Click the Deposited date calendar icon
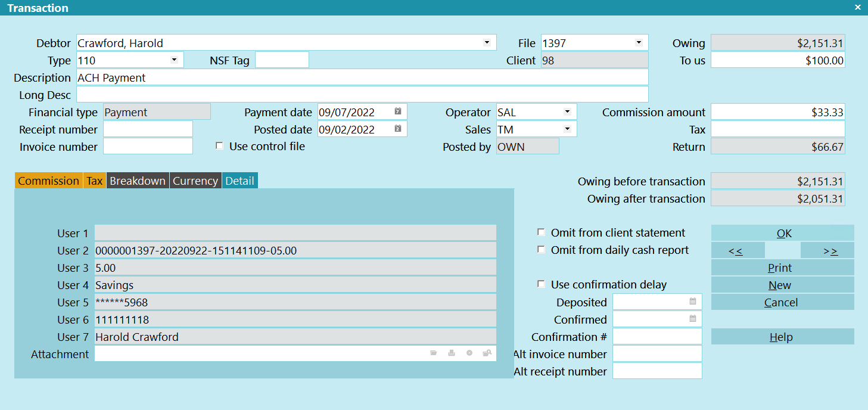This screenshot has width=868, height=410. pyautogui.click(x=693, y=302)
